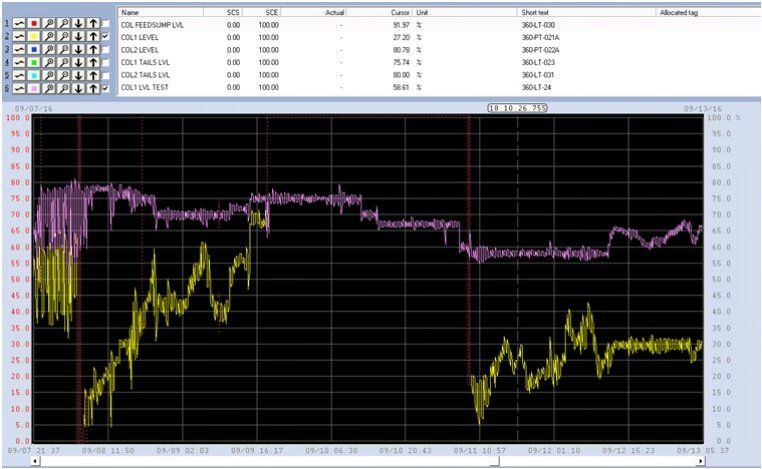Click the right arrow of horizontal scrollbar
The image size is (762, 469).
(700, 461)
